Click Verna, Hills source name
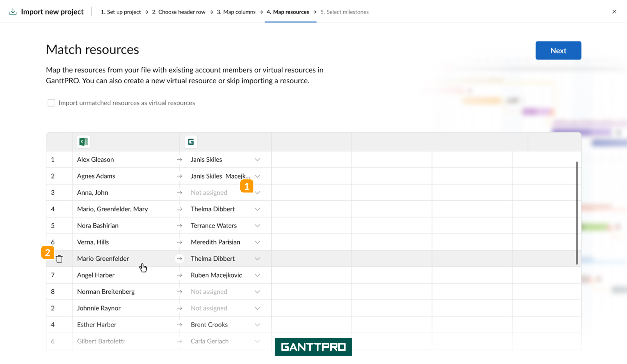 [x=93, y=242]
